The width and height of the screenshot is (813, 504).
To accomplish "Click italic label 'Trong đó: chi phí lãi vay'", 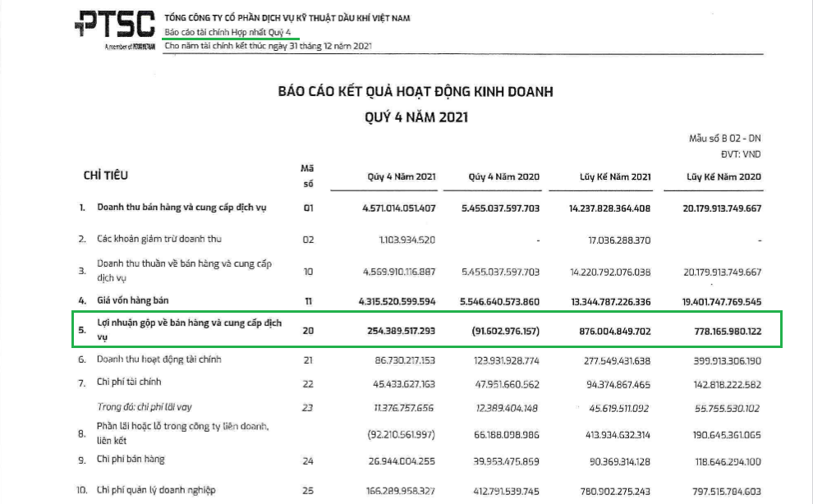I will pyautogui.click(x=145, y=407).
